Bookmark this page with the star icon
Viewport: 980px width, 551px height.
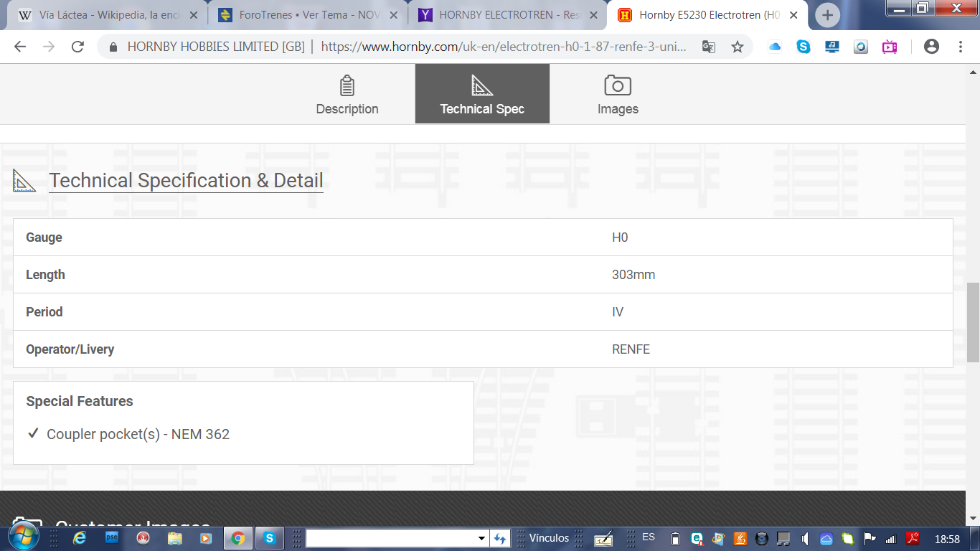click(x=738, y=47)
